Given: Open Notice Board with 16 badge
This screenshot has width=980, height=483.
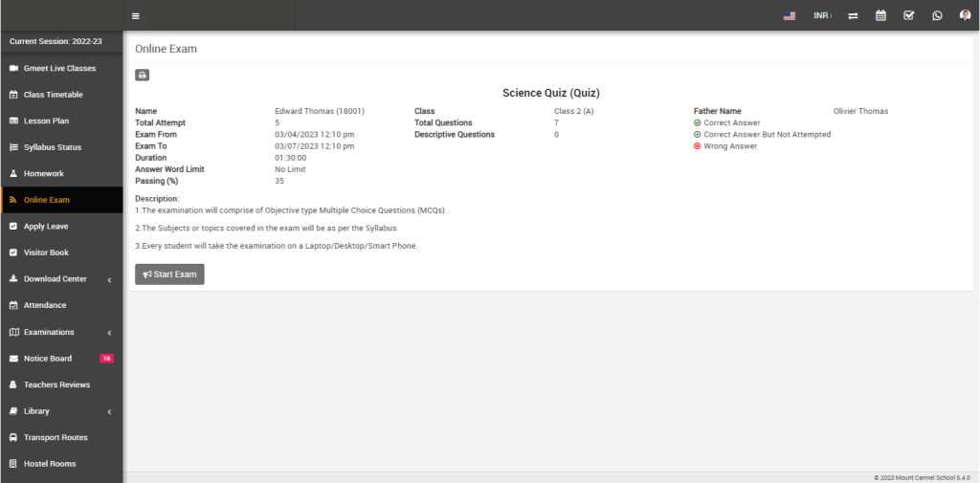Looking at the screenshot, I should 48,359.
